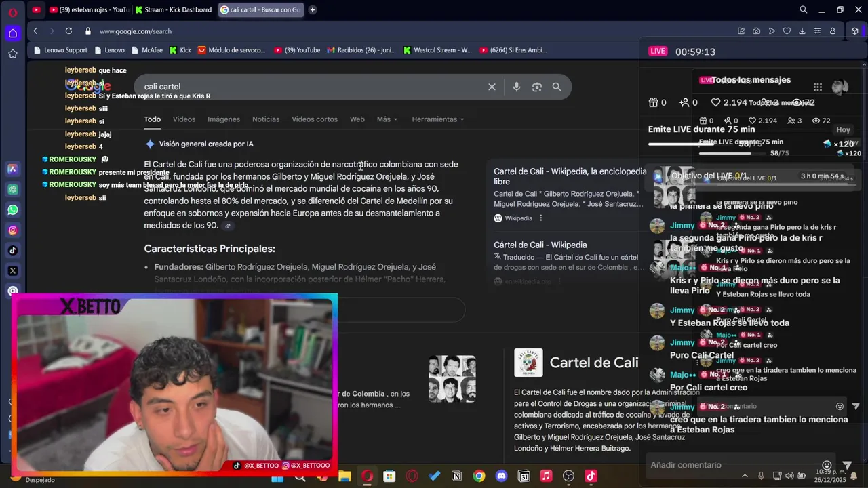Expand the Más search filter dropdown
This screenshot has height=488, width=868.
pyautogui.click(x=387, y=119)
